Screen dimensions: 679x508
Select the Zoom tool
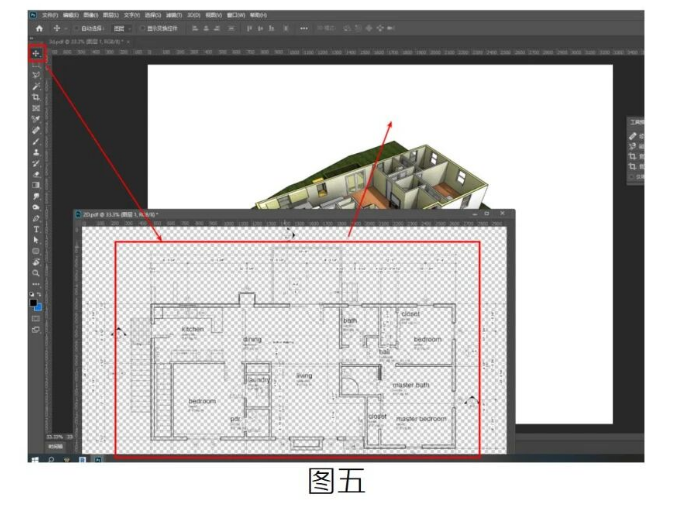click(x=36, y=273)
